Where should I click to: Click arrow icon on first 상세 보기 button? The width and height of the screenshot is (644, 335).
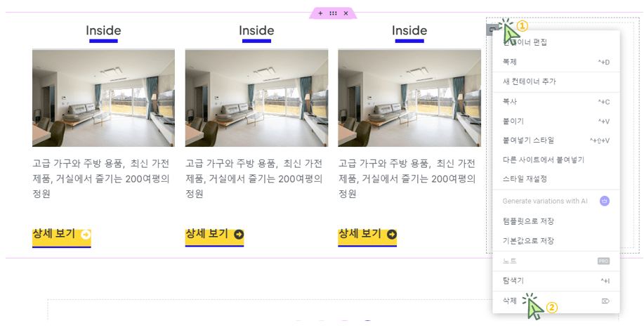[86, 235]
